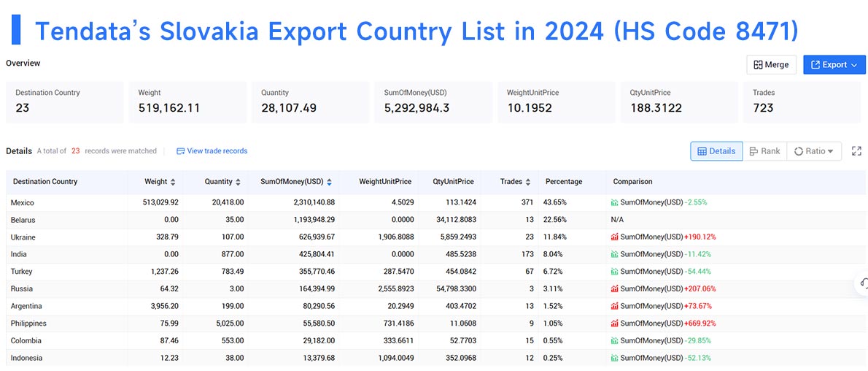
Task: Sort by Trades column arrows
Action: (x=528, y=182)
